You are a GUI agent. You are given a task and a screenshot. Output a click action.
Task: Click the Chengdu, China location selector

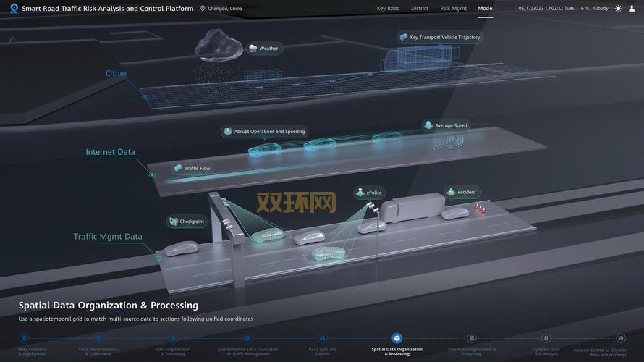click(x=221, y=9)
